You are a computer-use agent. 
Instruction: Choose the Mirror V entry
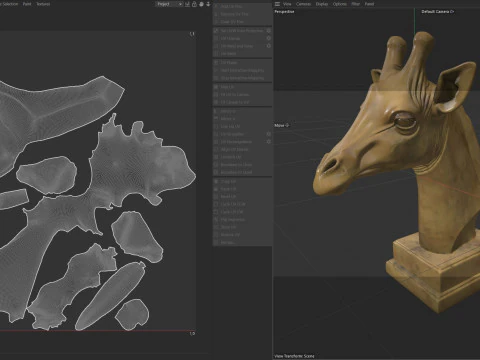(242, 119)
